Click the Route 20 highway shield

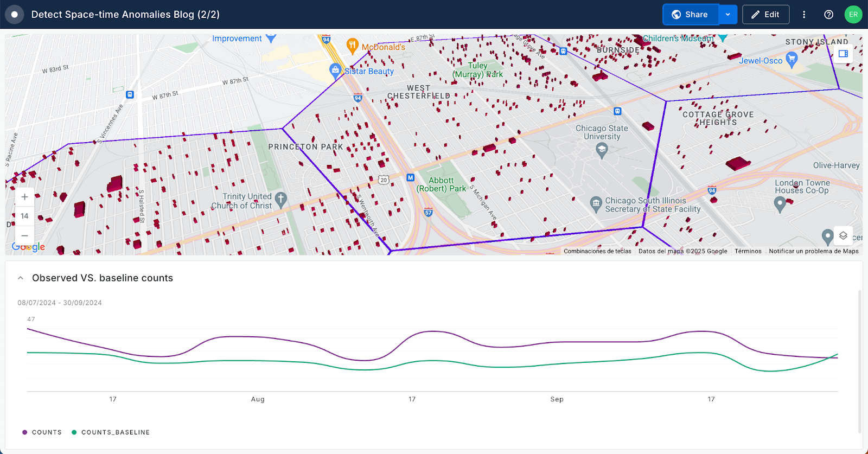tap(384, 180)
